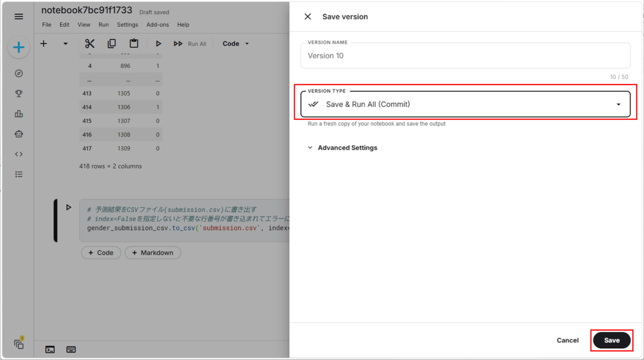Expand Advanced Settings section
The width and height of the screenshot is (644, 360).
[342, 148]
